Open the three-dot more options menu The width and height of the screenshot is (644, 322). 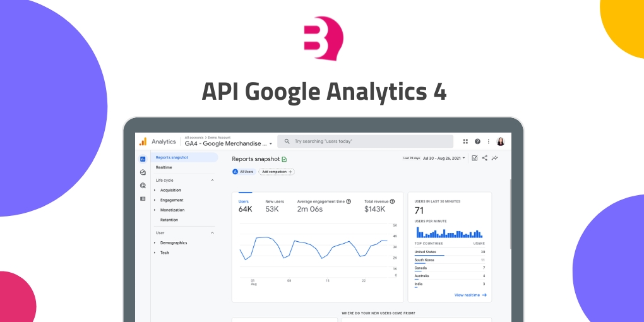488,141
